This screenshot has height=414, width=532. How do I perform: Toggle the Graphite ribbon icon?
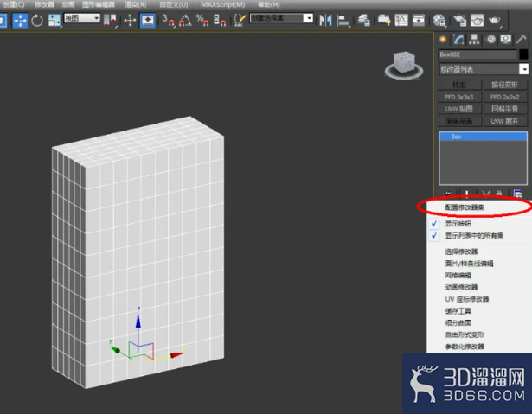384,21
